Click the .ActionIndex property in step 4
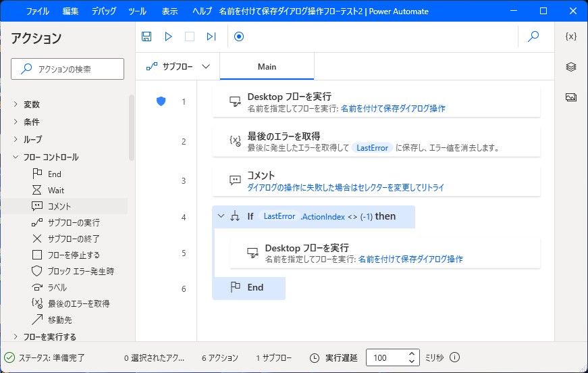Image resolution: width=588 pixels, height=373 pixels. pyautogui.click(x=323, y=216)
